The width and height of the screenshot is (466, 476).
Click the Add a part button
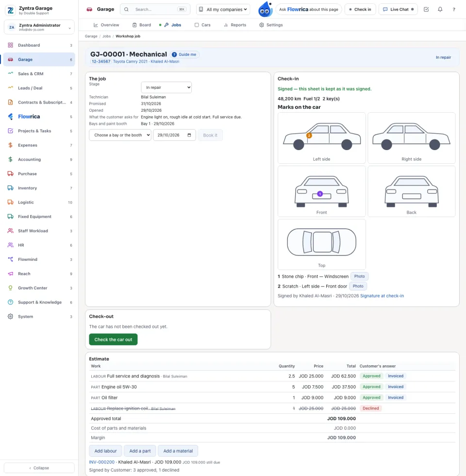[140, 451]
